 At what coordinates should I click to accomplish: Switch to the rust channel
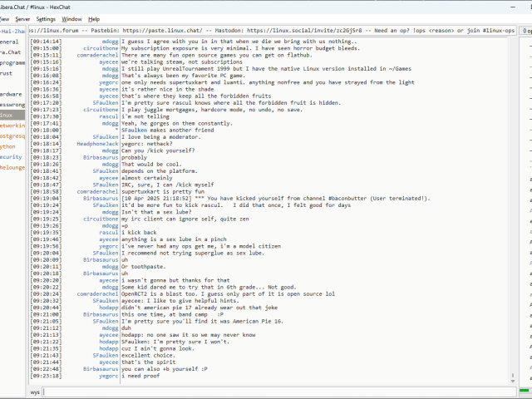[7, 73]
